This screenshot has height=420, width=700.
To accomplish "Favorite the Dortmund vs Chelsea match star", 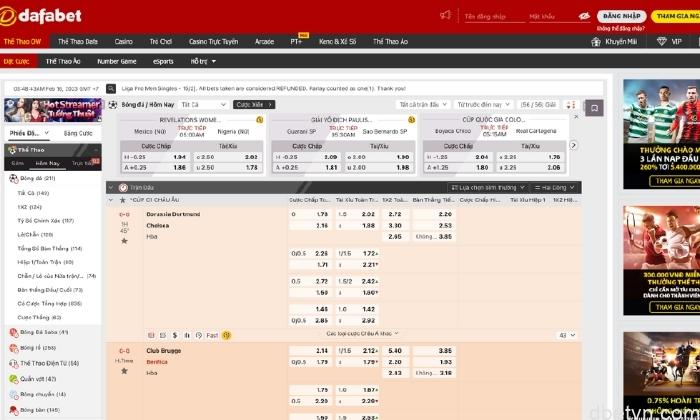I will pyautogui.click(x=124, y=241).
